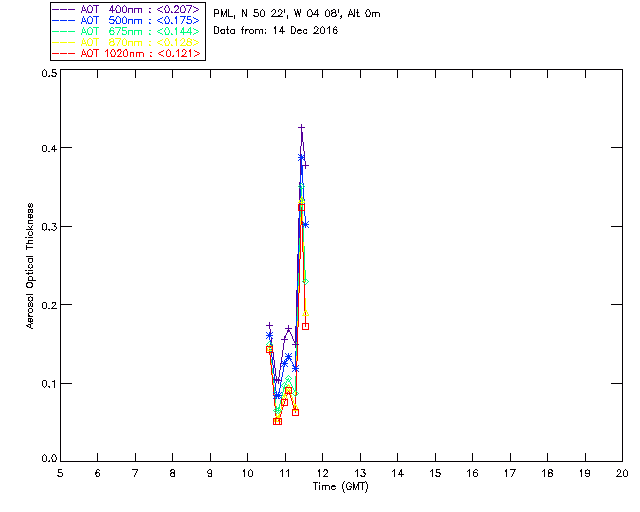Click the x-axis tick label 5
This screenshot has height=512, width=640.
pos(60,473)
